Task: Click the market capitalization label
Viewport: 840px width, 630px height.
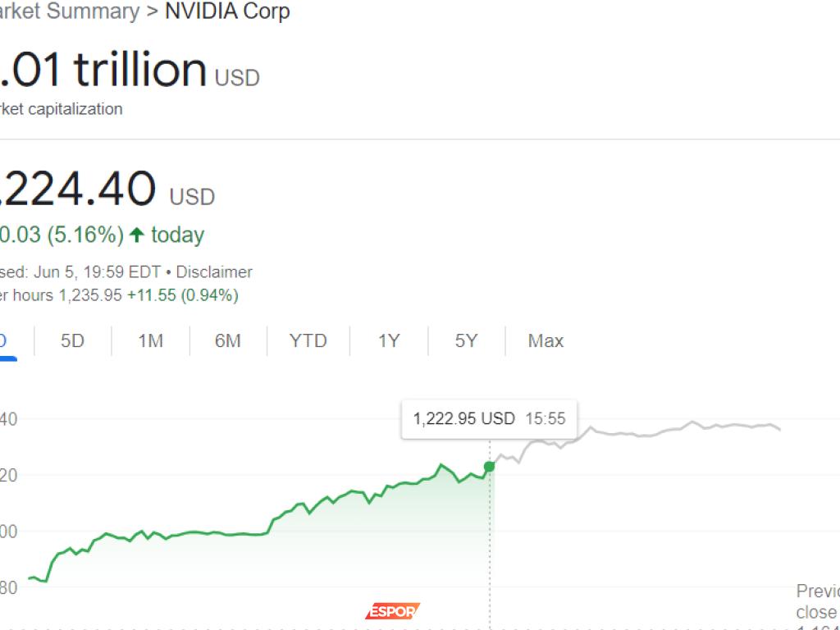Action: [x=62, y=109]
